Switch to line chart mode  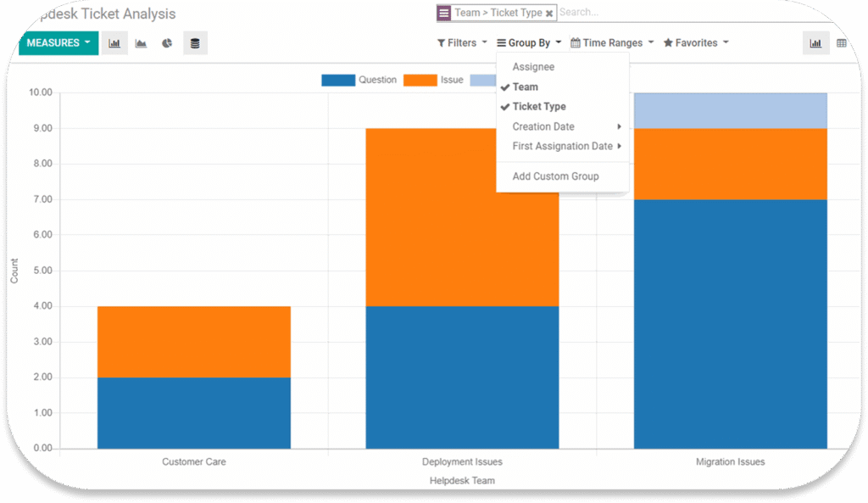pyautogui.click(x=141, y=43)
